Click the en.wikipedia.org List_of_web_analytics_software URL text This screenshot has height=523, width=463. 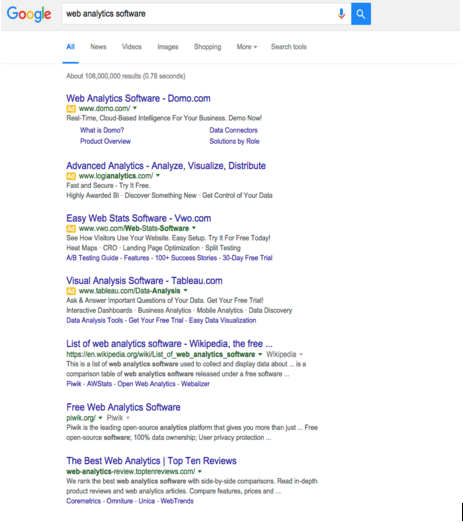(x=161, y=354)
